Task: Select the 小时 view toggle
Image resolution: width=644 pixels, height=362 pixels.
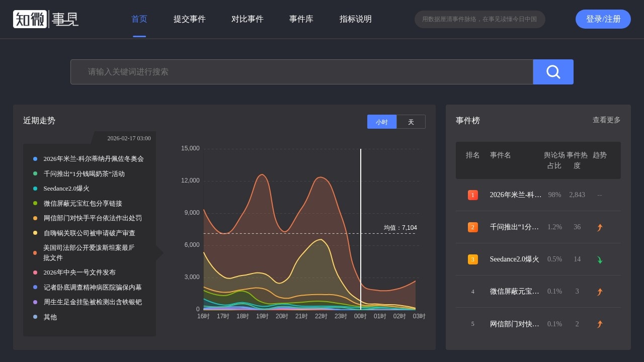Action: tap(382, 122)
